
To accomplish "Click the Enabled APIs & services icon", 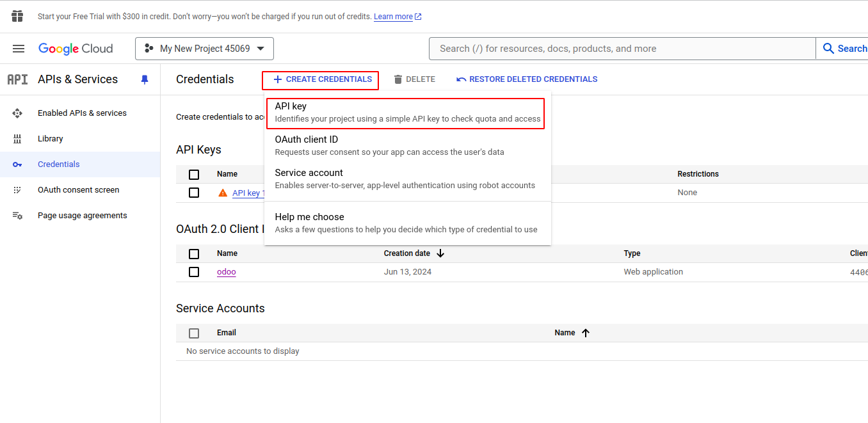I will click(x=17, y=113).
